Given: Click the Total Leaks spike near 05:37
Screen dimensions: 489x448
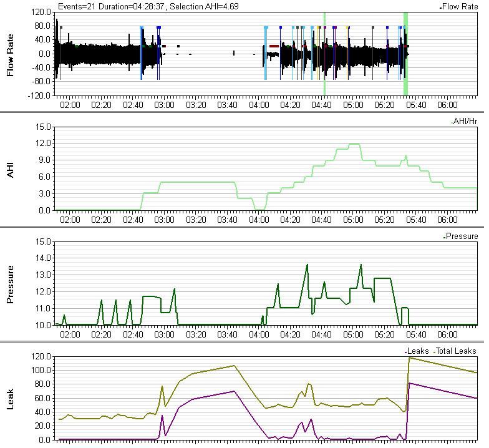Looking at the screenshot, I should click(409, 358).
